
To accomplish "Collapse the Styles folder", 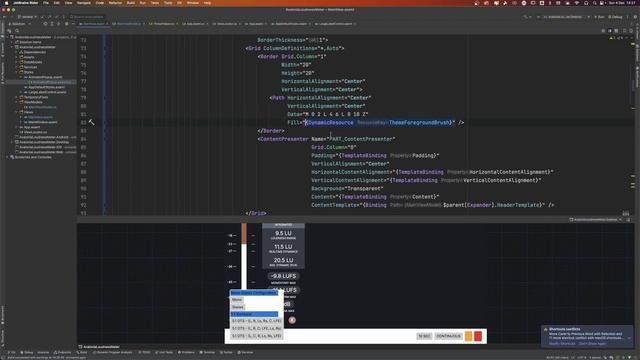I will pyautogui.click(x=17, y=72).
